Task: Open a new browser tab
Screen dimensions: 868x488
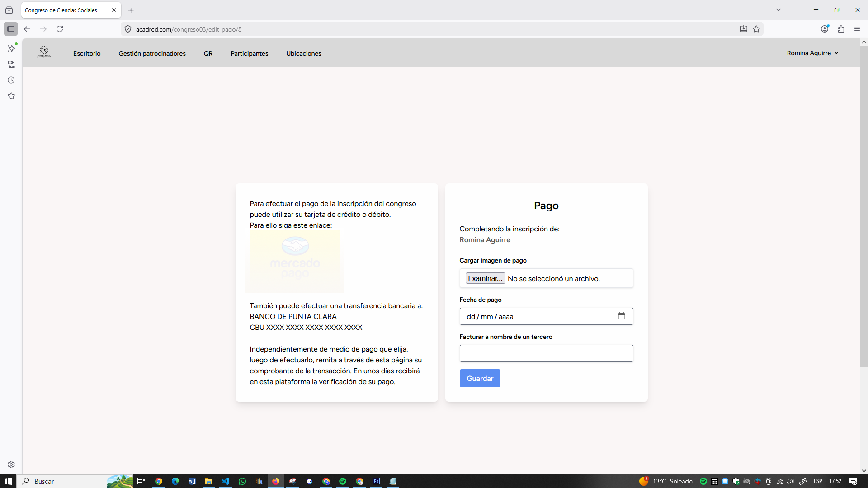Action: (131, 10)
